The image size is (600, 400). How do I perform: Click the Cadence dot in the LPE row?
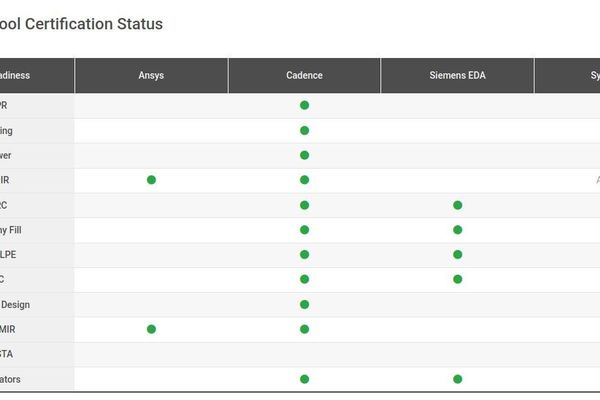pos(304,255)
